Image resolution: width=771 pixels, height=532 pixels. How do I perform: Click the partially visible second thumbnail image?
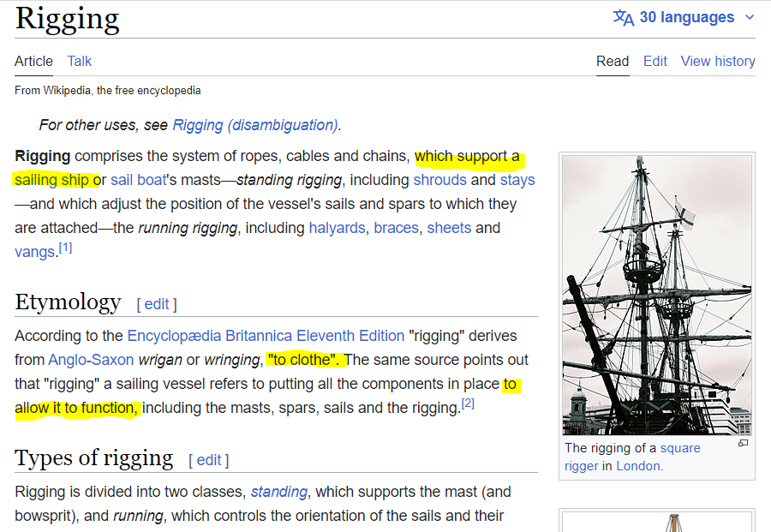tap(657, 523)
